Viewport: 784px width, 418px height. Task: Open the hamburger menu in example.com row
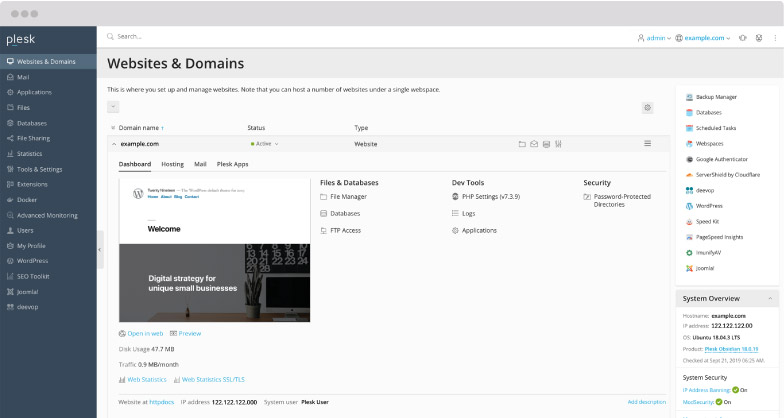coord(648,144)
